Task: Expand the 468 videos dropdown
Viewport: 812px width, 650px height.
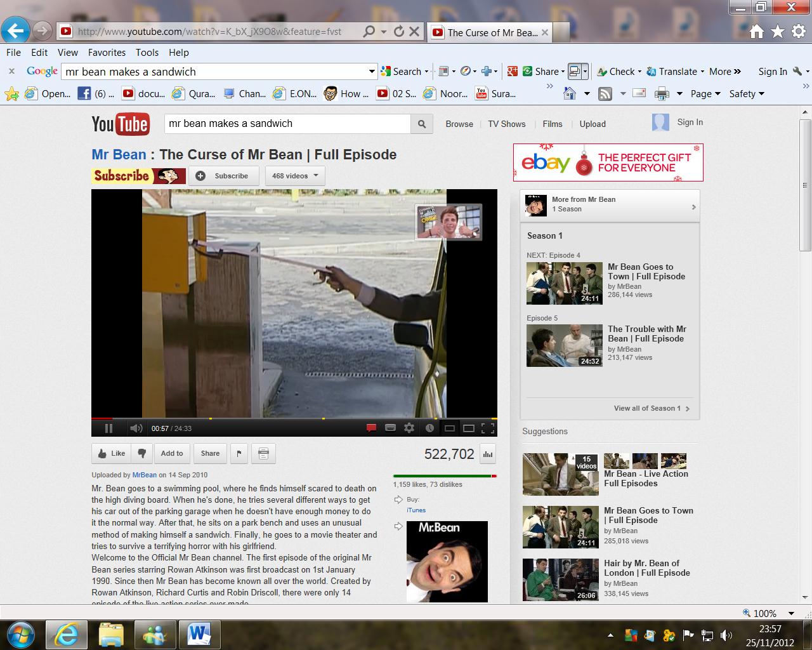Action: (295, 176)
